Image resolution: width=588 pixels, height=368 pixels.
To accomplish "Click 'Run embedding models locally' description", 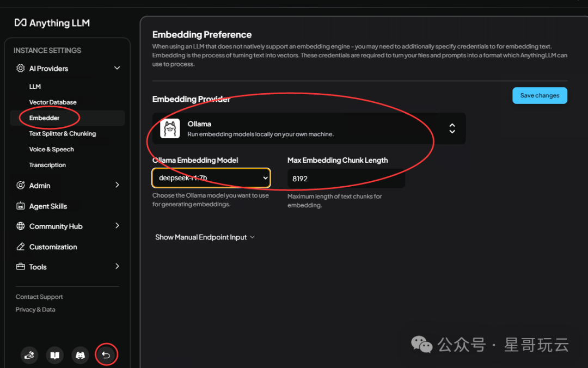I will pos(260,134).
